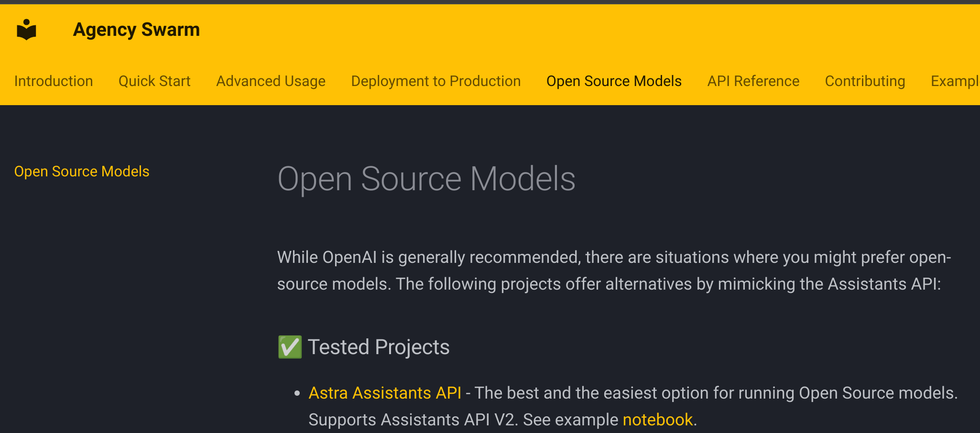Viewport: 980px width, 433px height.
Task: Navigate to Deployment to Production
Action: [436, 81]
